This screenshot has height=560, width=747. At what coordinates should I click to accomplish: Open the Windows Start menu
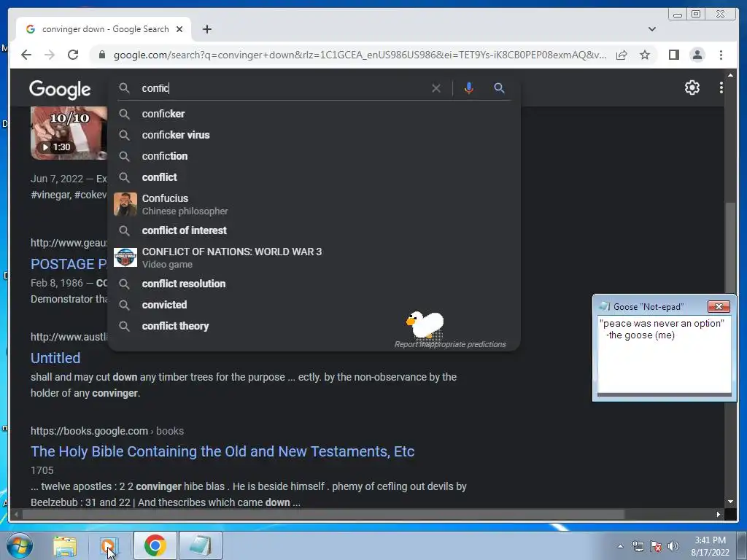(x=20, y=545)
